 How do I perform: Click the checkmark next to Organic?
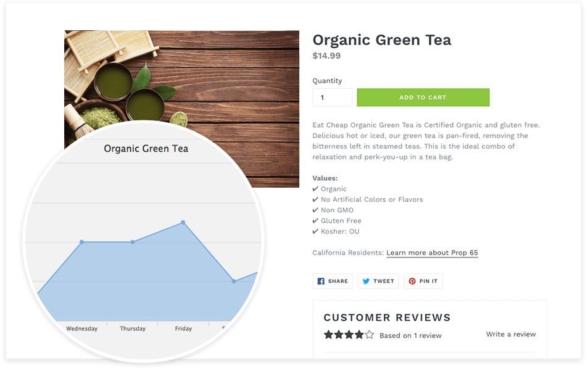pyautogui.click(x=315, y=189)
